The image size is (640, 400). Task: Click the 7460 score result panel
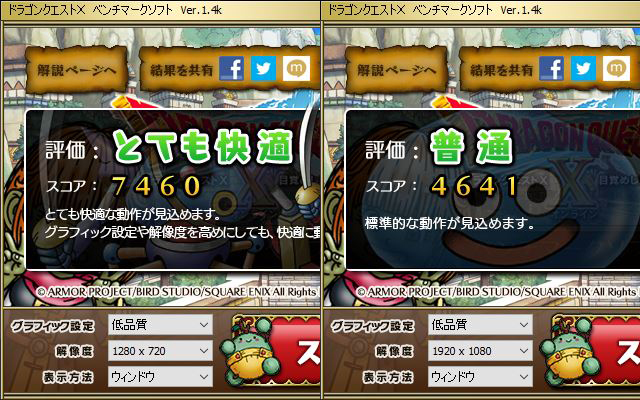pos(173,189)
